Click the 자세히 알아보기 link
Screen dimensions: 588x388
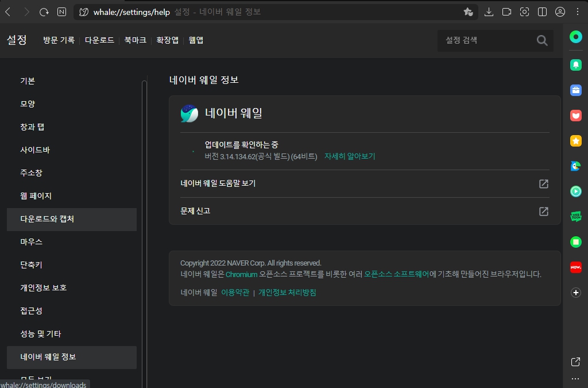tap(350, 156)
